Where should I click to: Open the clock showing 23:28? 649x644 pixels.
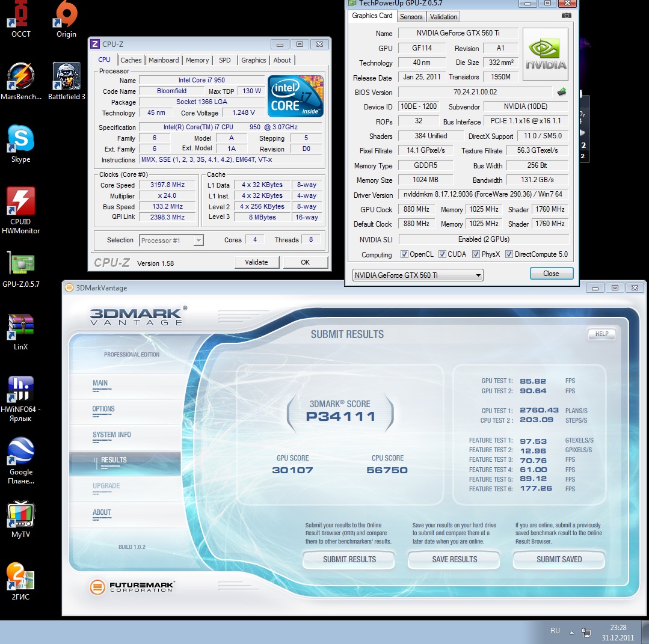(618, 633)
